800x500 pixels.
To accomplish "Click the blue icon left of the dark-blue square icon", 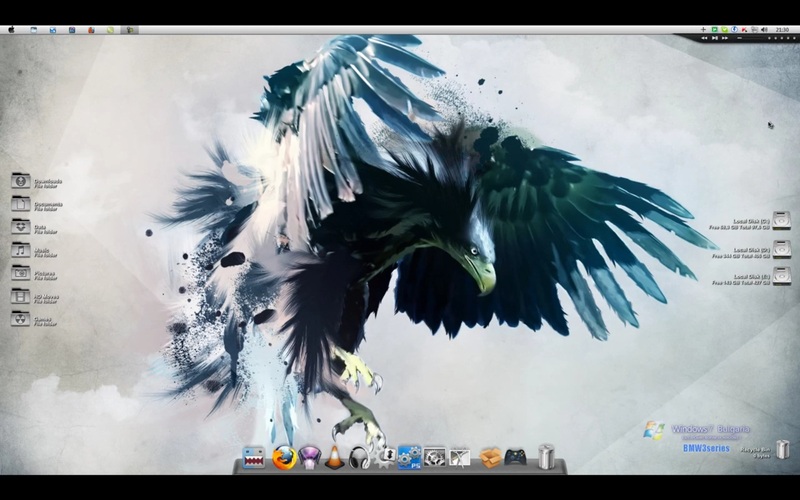I will pos(53,30).
